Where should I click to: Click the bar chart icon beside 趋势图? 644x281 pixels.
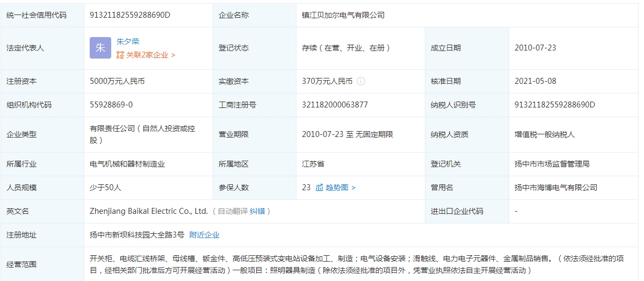tap(319, 188)
